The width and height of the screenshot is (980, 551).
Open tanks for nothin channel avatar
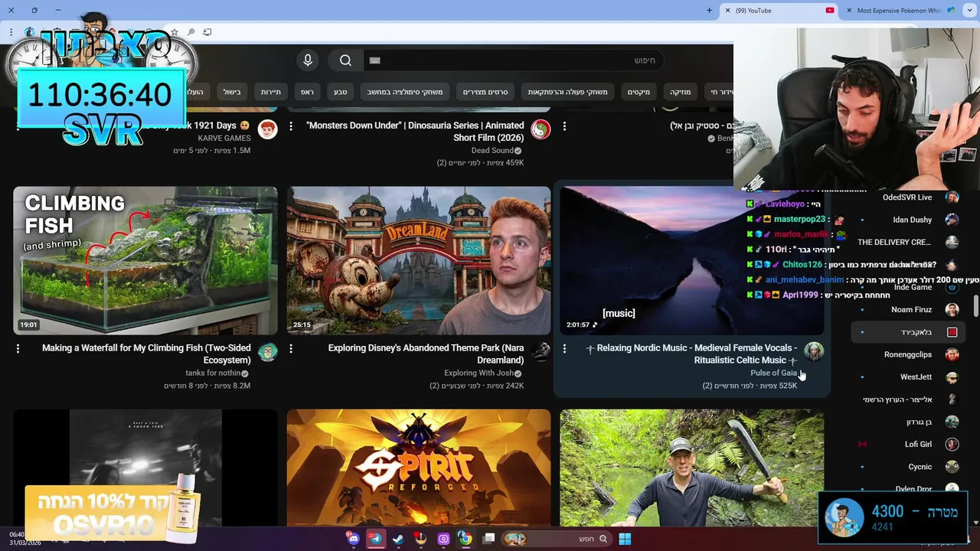click(x=267, y=351)
